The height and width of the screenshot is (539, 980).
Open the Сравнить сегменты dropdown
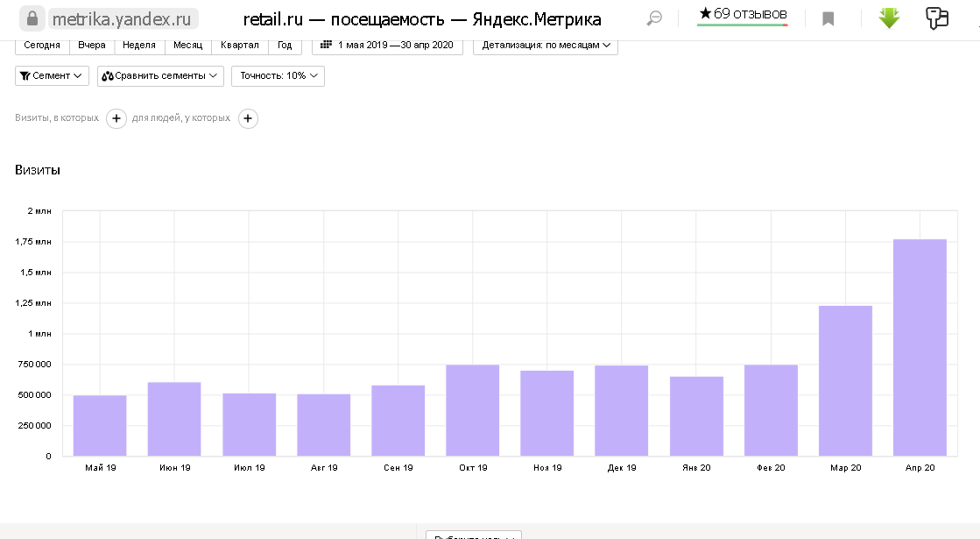160,75
